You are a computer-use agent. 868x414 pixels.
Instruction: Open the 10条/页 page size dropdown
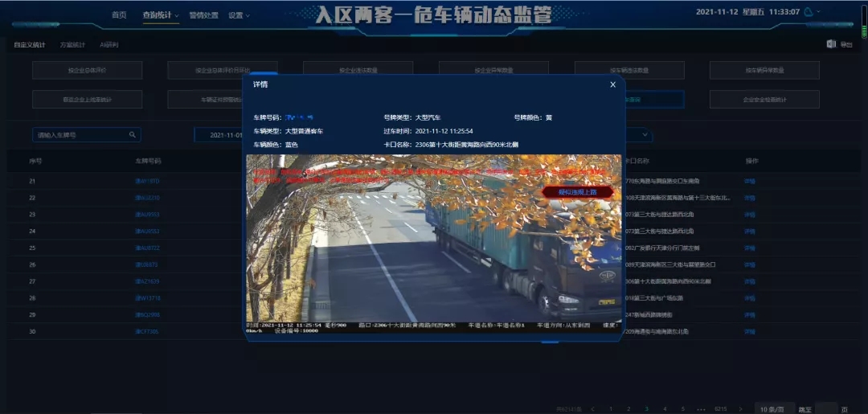click(775, 409)
